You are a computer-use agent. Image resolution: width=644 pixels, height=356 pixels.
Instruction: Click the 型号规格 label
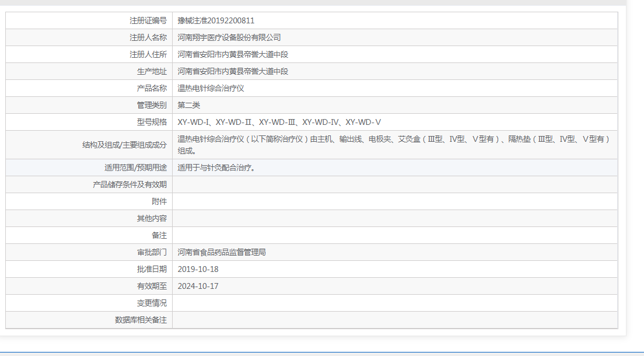click(152, 122)
